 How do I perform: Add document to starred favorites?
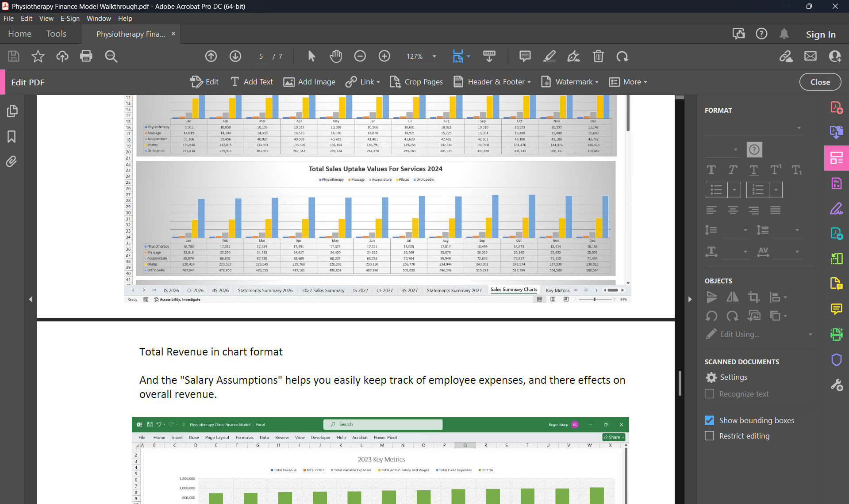click(38, 56)
